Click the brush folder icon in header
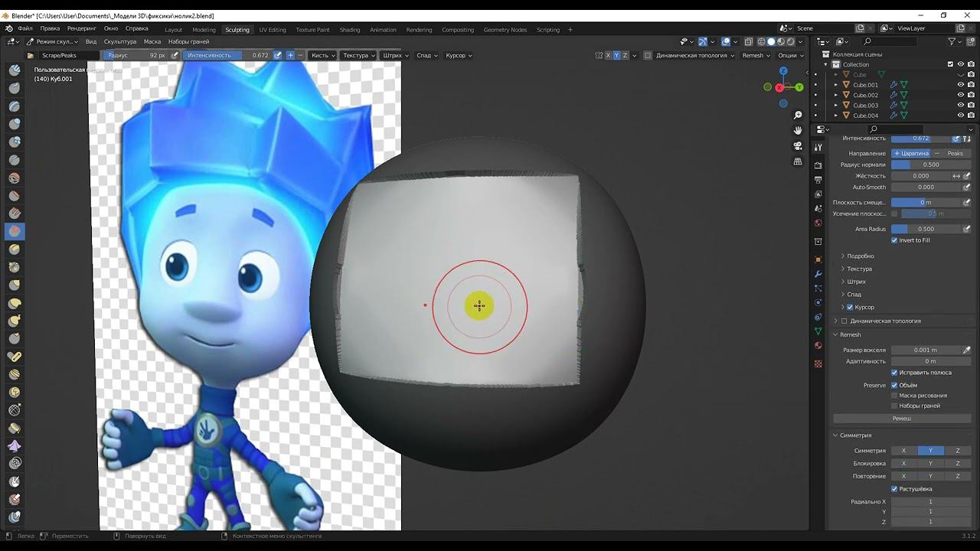Viewport: 980px width, 551px height. 30,55
